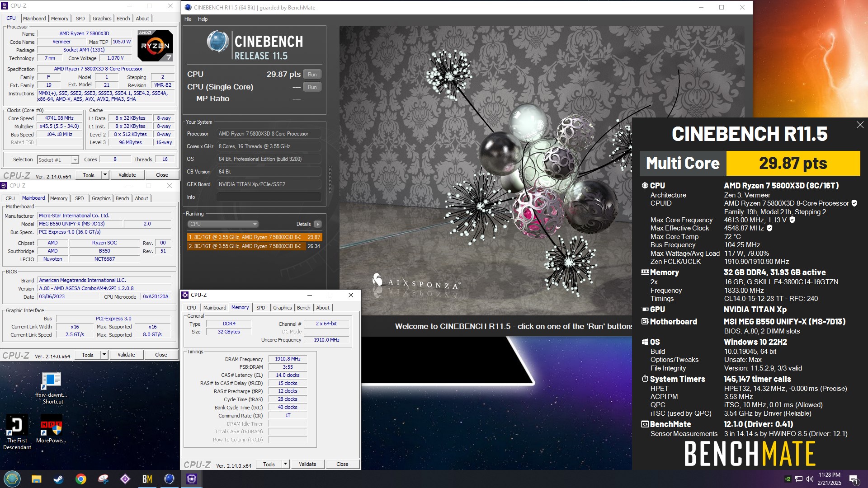The height and width of the screenshot is (488, 868).
Task: Open the notification center icon
Action: coord(854,479)
